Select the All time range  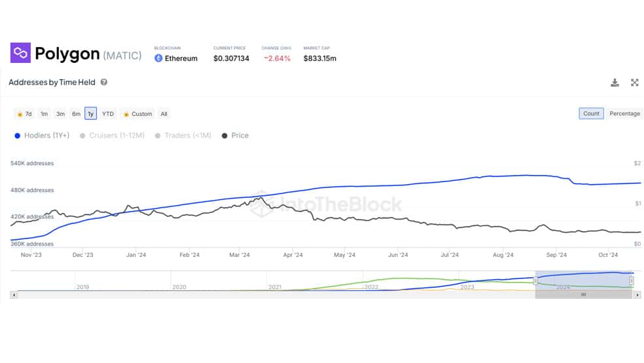pos(164,114)
